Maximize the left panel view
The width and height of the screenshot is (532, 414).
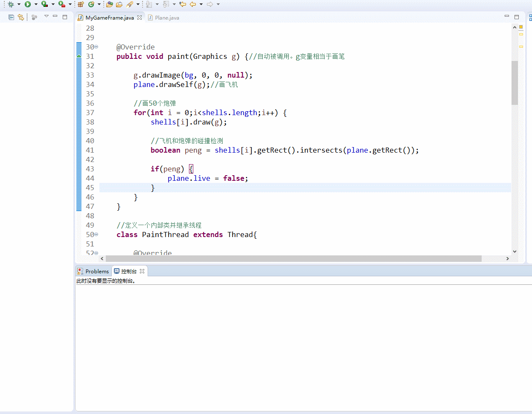[65, 17]
